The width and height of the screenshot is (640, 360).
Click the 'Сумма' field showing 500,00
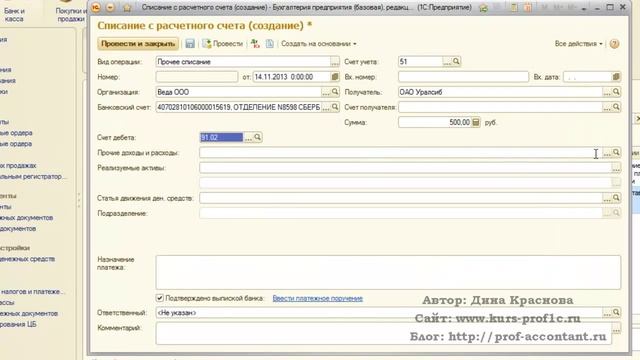point(435,122)
